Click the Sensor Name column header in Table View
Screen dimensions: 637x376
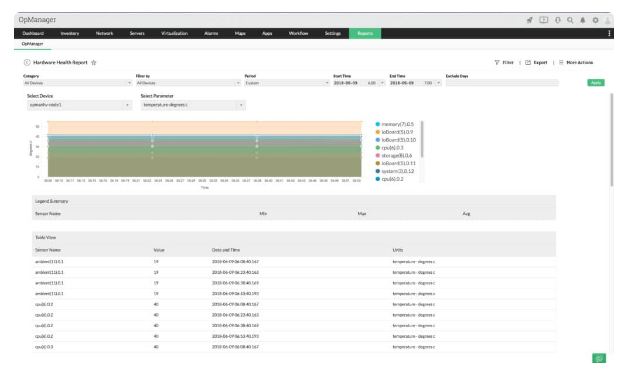pos(48,250)
